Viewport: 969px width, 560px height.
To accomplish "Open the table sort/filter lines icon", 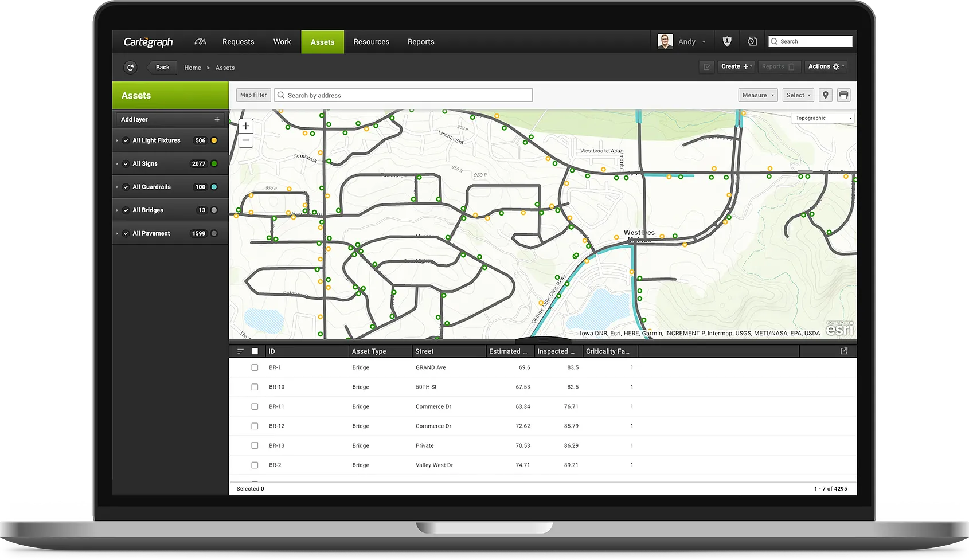I will point(240,351).
